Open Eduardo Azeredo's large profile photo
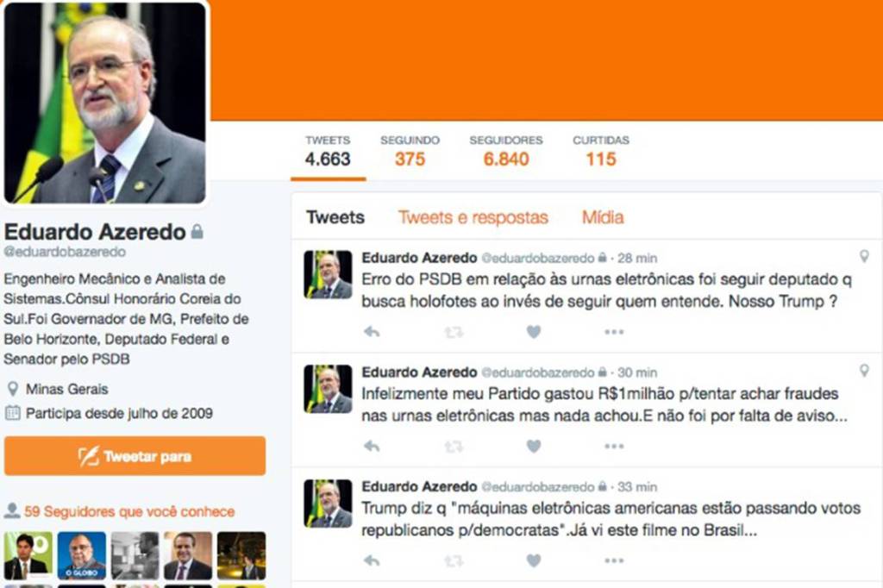 coord(105,103)
